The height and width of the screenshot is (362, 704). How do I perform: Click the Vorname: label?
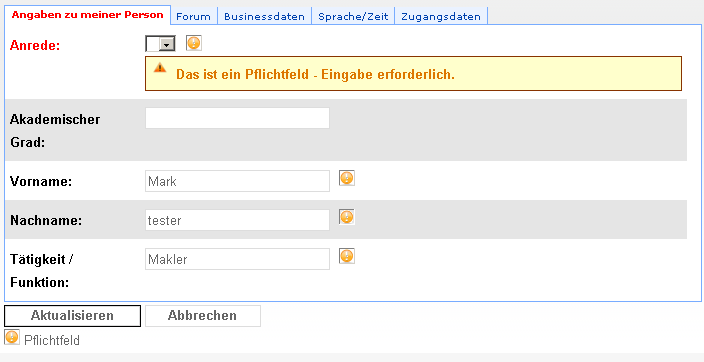pyautogui.click(x=41, y=181)
